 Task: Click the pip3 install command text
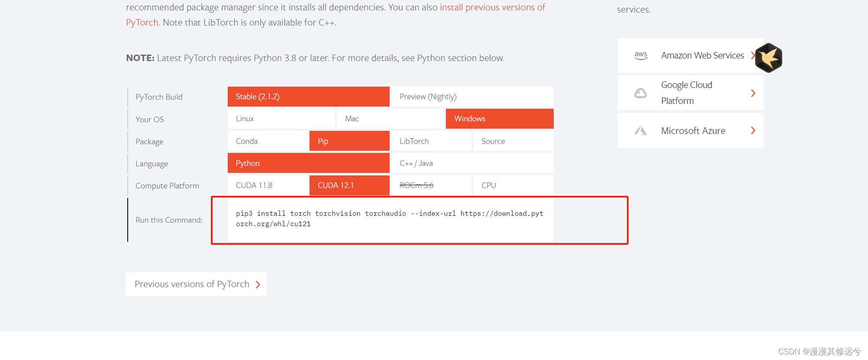coord(390,219)
